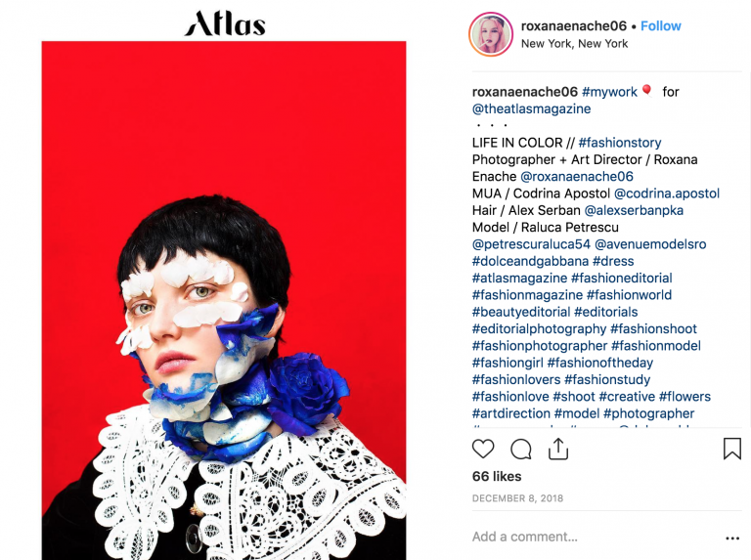Viewport: 751px width, 560px height.
Task: Open comments via speech bubble icon
Action: pyautogui.click(x=520, y=449)
